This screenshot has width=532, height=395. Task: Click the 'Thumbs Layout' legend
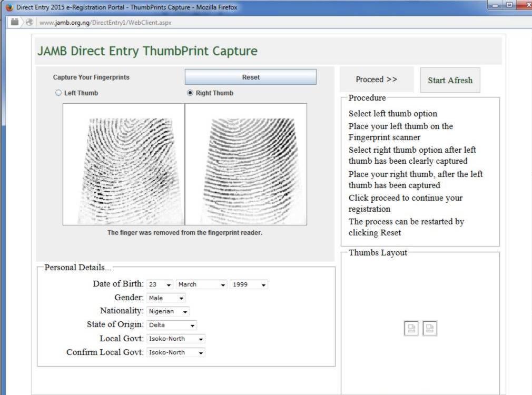pyautogui.click(x=378, y=252)
